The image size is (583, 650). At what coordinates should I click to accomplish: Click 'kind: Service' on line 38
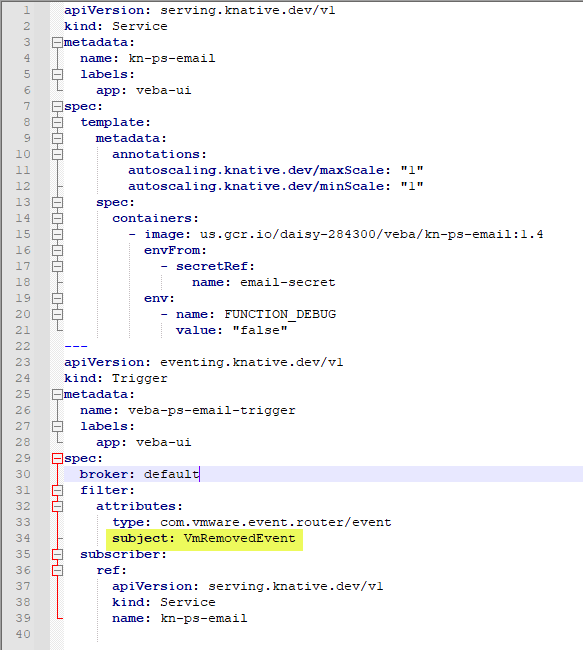point(164,602)
